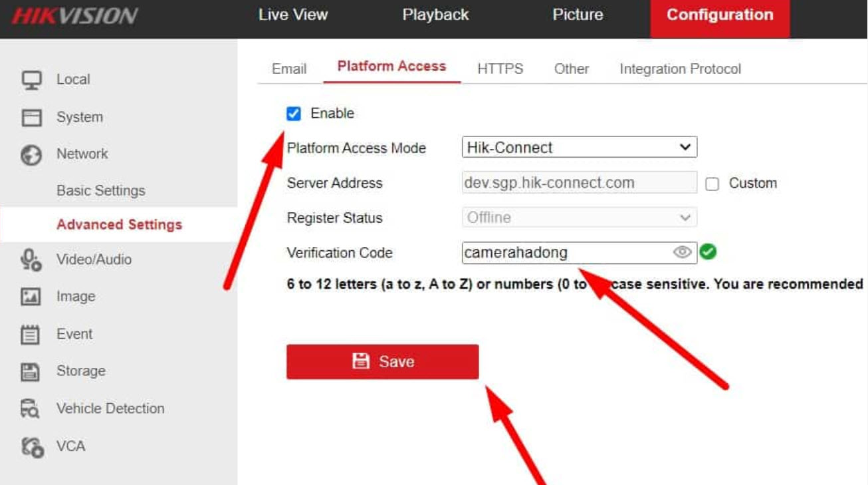Open Storage settings in sidebar
Viewport: 868px width, 485px height.
point(80,371)
